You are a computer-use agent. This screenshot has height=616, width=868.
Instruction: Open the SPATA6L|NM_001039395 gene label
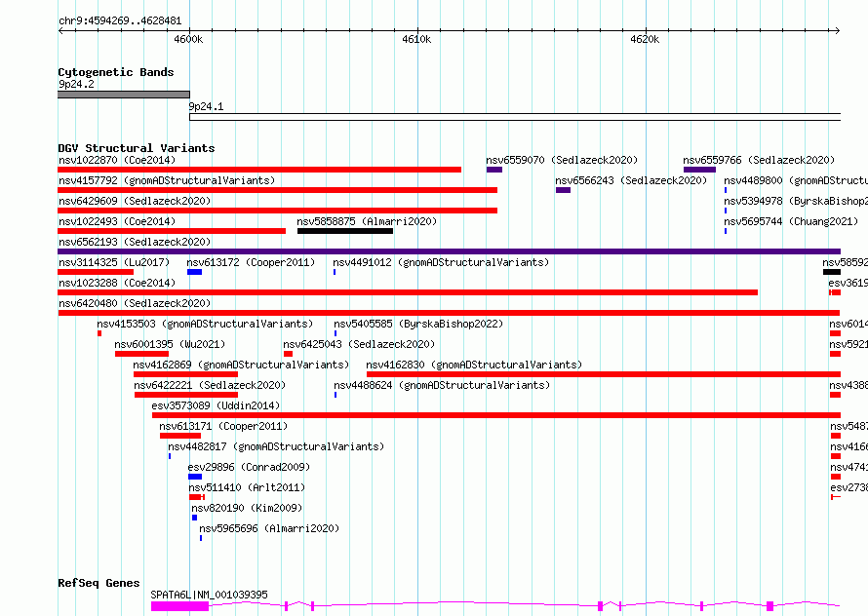coord(210,595)
